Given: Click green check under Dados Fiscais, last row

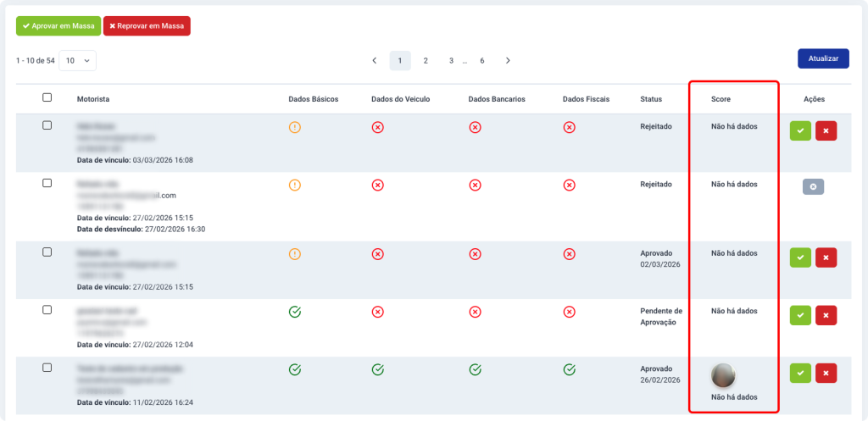Looking at the screenshot, I should 570,369.
